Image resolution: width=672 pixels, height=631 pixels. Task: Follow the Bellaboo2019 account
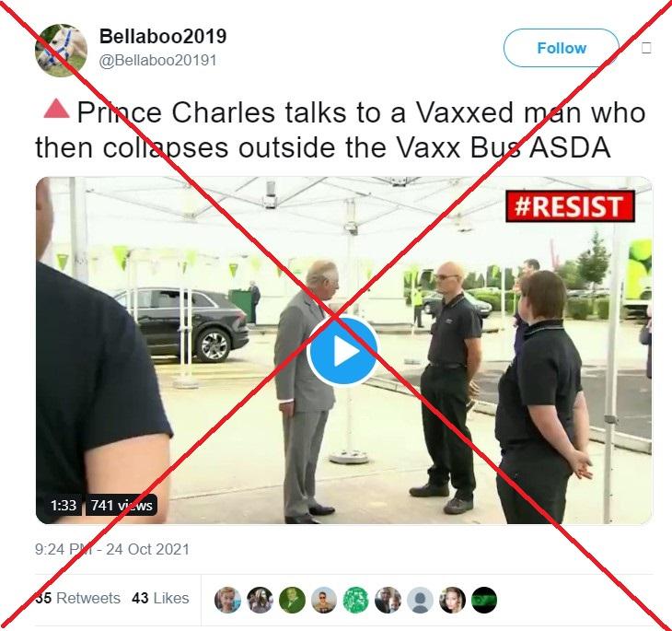click(561, 48)
